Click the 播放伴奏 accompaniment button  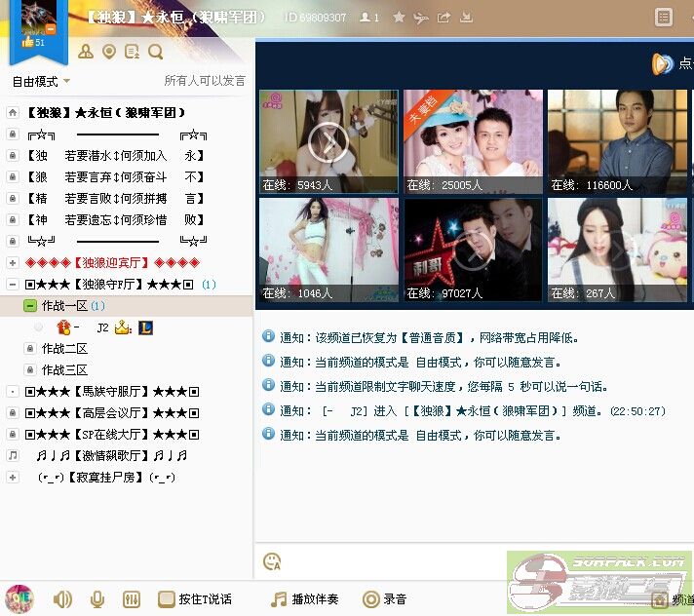pyautogui.click(x=305, y=599)
